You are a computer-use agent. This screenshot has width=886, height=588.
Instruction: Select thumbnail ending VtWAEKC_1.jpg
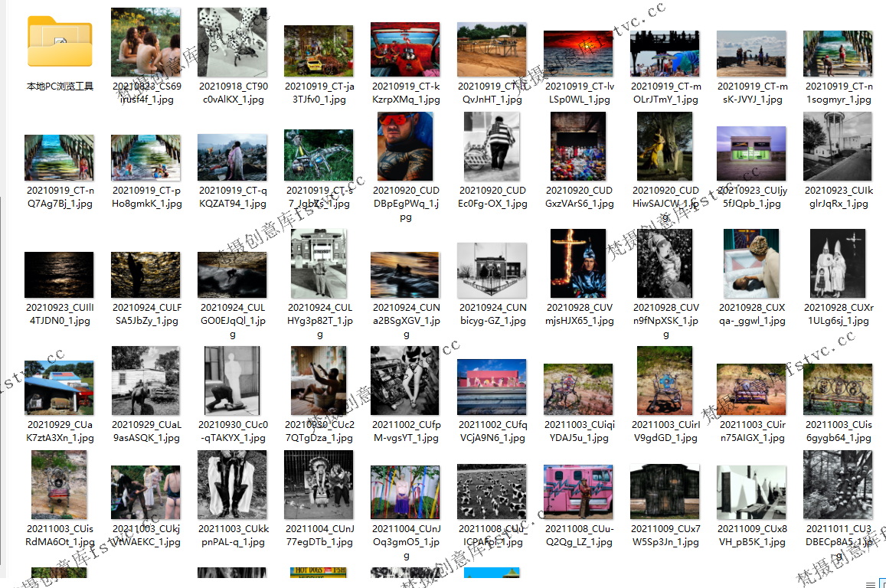145,492
